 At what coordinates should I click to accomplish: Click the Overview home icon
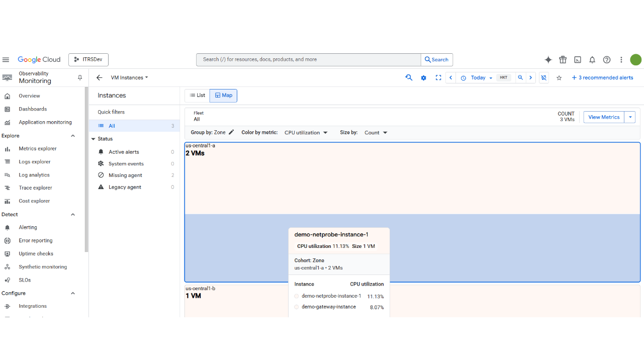pos(7,96)
